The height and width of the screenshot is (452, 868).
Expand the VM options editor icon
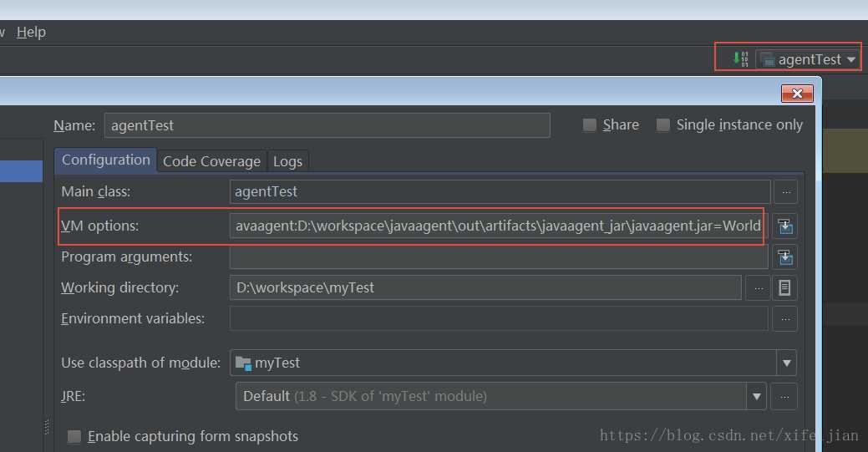point(784,226)
